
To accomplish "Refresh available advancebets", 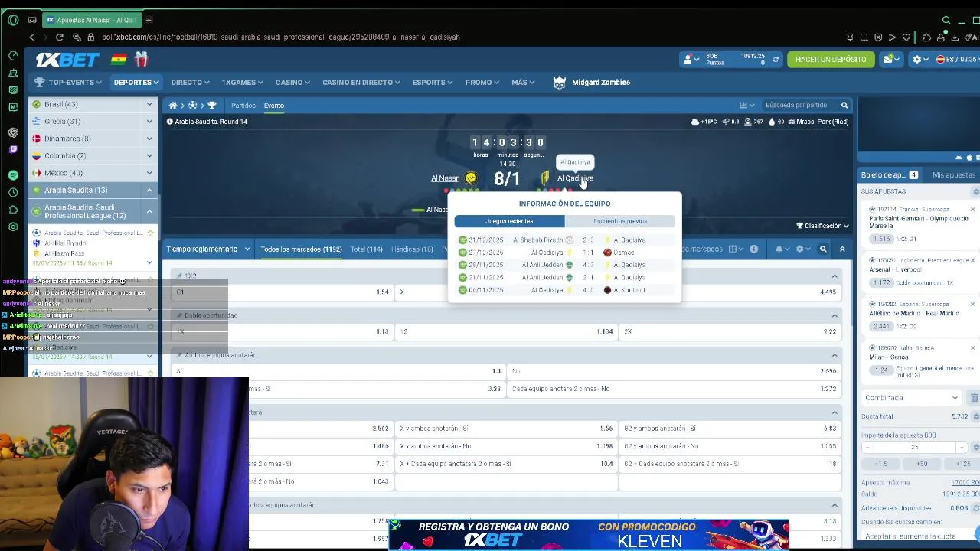I will (975, 508).
